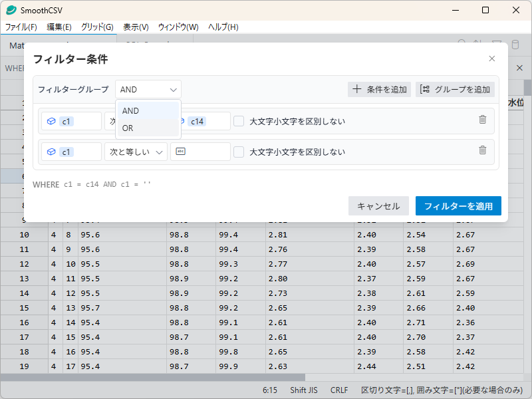Click the Shift JIS encoding in status bar
Image resolution: width=532 pixels, height=399 pixels.
(x=304, y=390)
